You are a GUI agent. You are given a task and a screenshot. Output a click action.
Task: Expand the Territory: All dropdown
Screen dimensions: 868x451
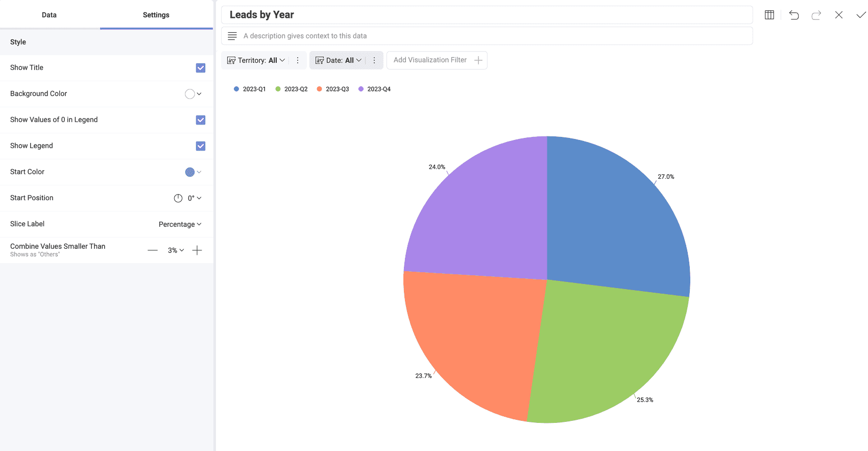click(x=261, y=60)
